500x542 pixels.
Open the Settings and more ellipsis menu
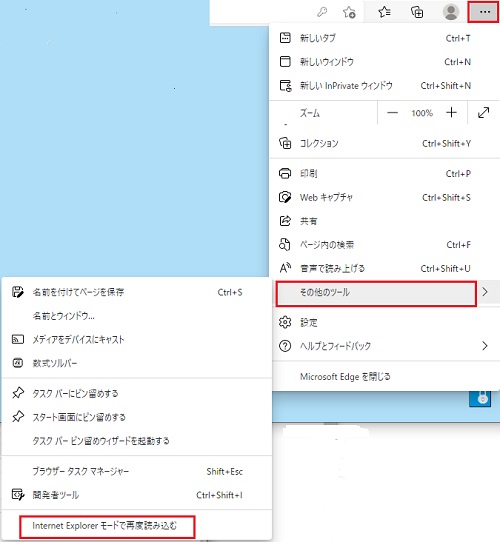point(484,12)
